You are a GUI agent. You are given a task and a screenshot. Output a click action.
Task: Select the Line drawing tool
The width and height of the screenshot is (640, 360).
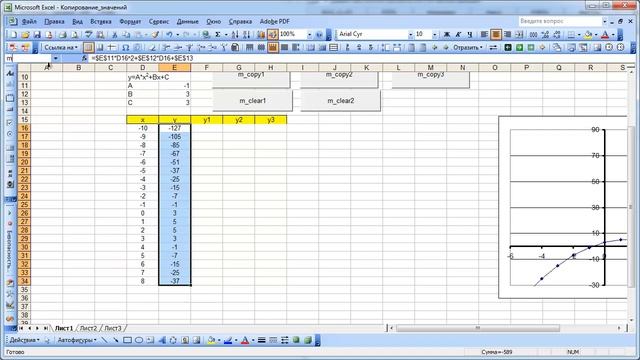coord(104,340)
